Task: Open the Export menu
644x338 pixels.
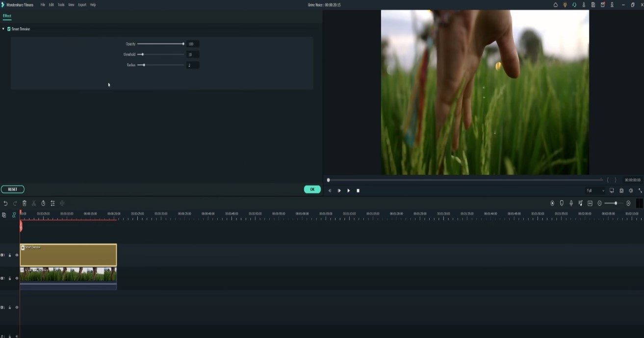Action: point(82,5)
